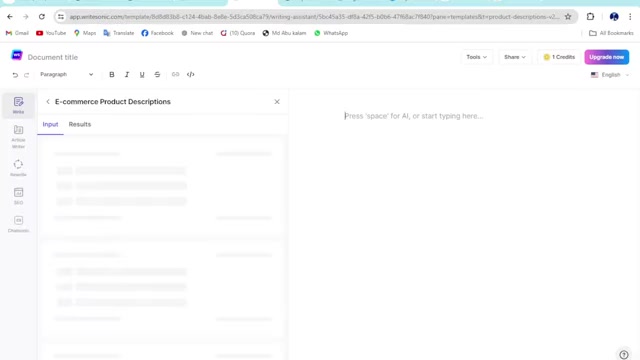
Task: Open the New chat bookmark
Action: pos(197,33)
